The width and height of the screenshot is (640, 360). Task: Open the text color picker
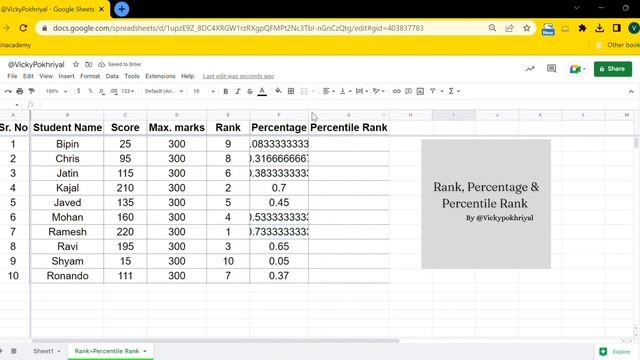click(262, 91)
